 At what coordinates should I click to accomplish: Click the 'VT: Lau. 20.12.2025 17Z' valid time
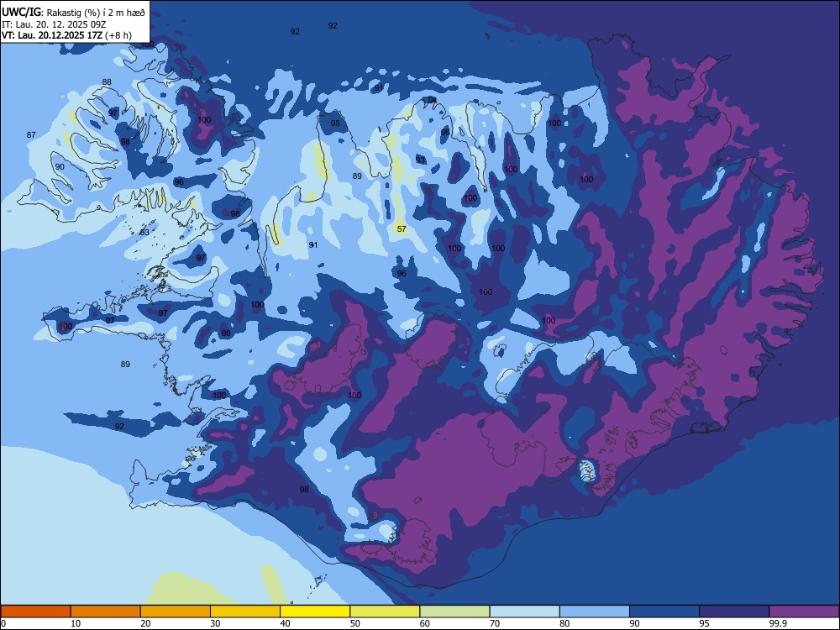tap(52, 35)
